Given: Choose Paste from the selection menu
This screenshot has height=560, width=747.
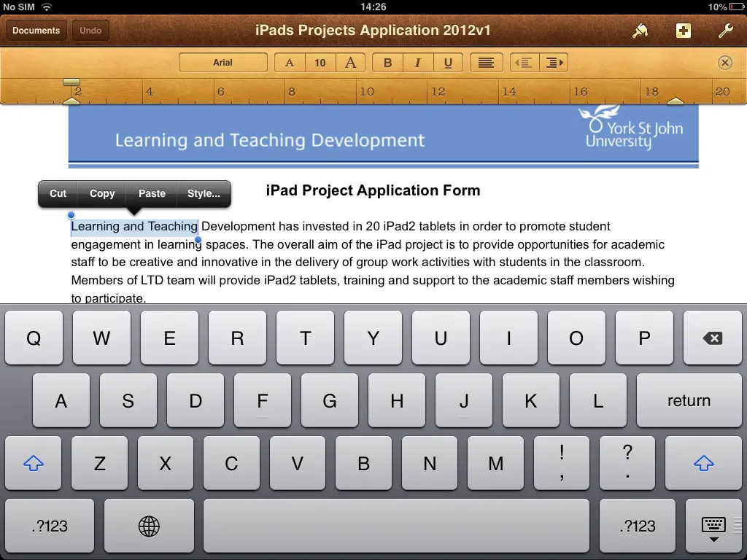Looking at the screenshot, I should [152, 193].
